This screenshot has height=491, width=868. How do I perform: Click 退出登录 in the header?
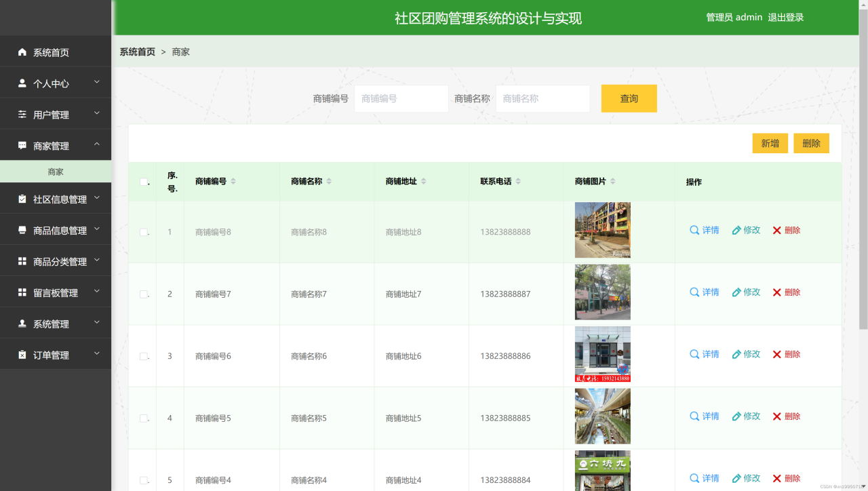coord(786,18)
